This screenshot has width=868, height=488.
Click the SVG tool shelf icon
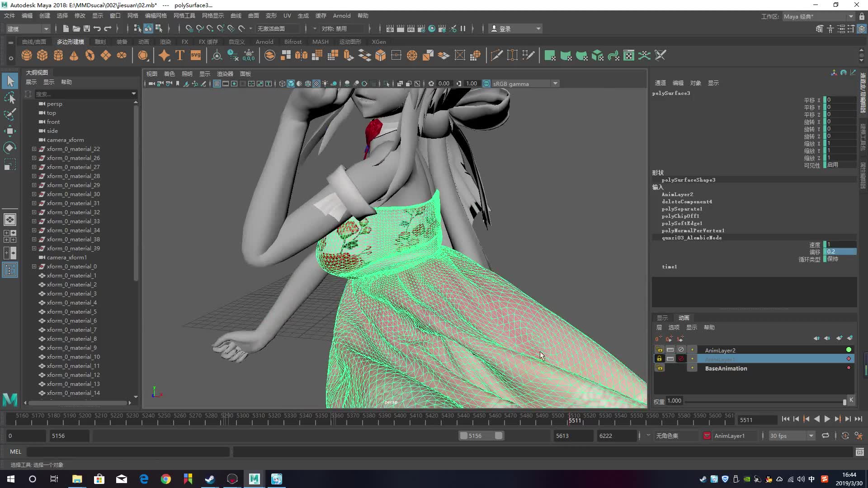coord(196,55)
